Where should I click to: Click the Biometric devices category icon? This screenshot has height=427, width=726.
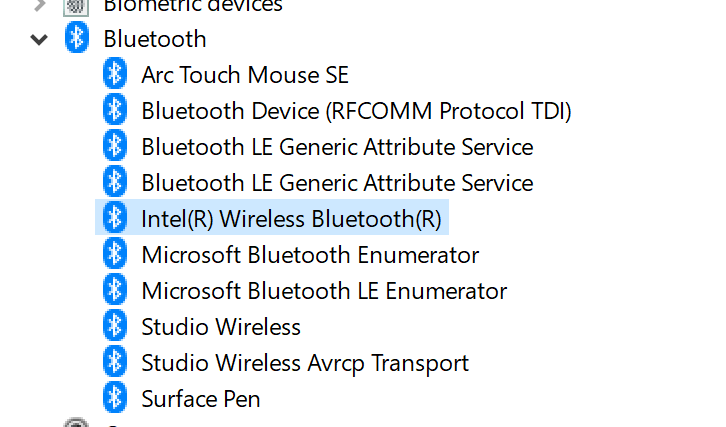pyautogui.click(x=76, y=6)
